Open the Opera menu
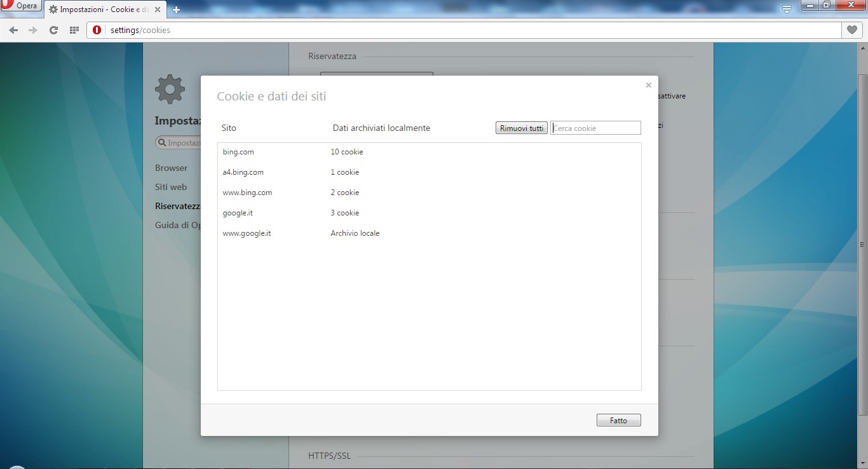The image size is (868, 469). pyautogui.click(x=21, y=6)
